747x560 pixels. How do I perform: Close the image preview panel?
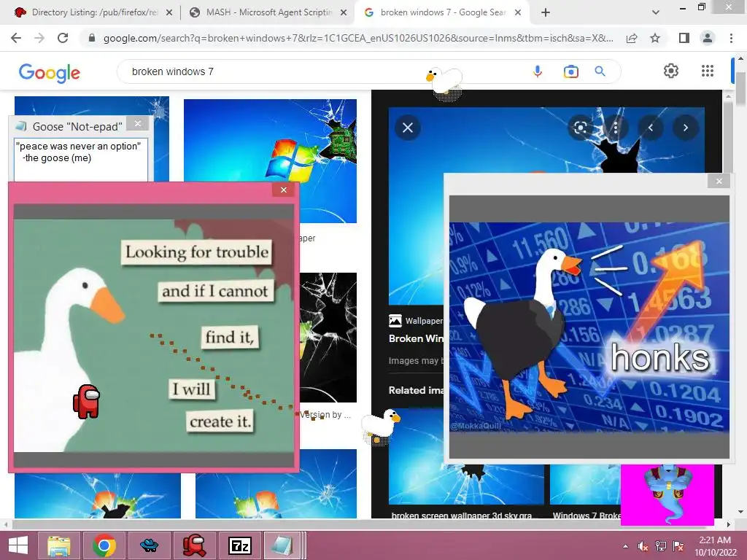click(407, 128)
